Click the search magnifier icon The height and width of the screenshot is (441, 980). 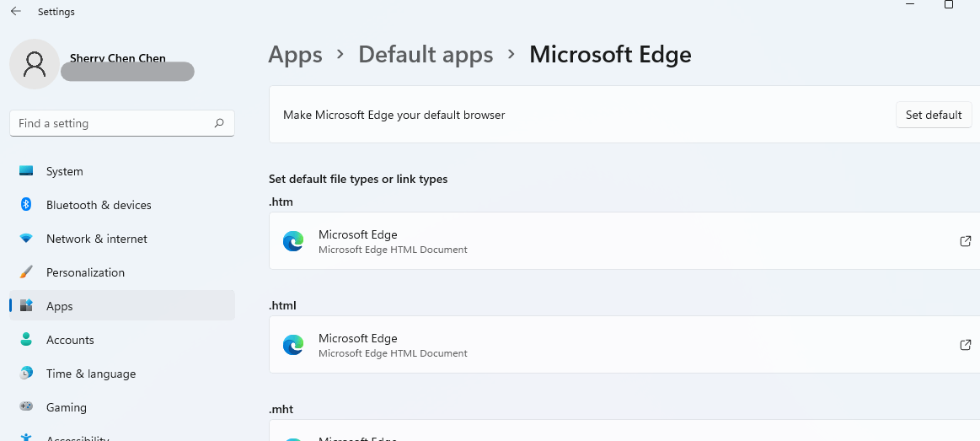point(219,123)
